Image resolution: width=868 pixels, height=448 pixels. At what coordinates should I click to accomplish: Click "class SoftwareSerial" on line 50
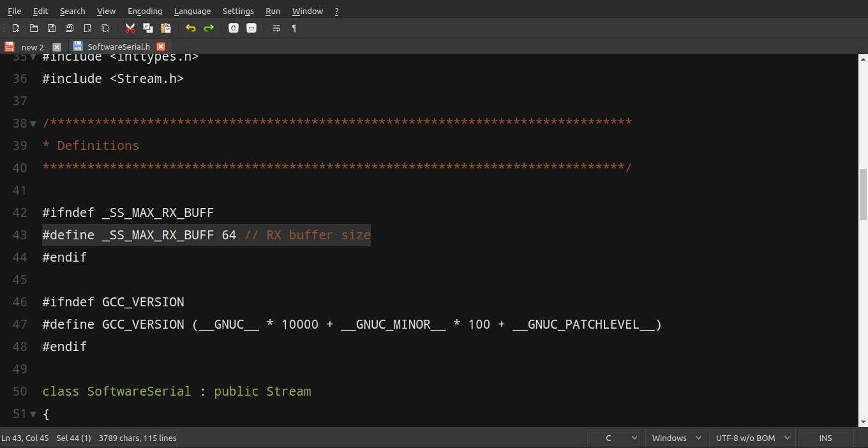(x=117, y=391)
